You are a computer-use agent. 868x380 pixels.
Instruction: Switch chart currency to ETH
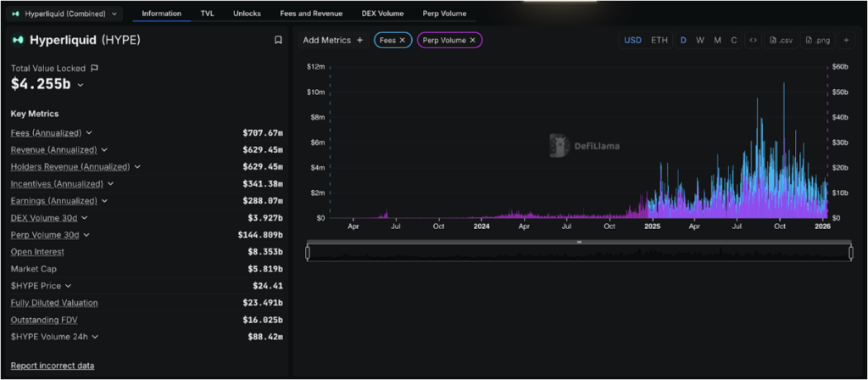659,40
